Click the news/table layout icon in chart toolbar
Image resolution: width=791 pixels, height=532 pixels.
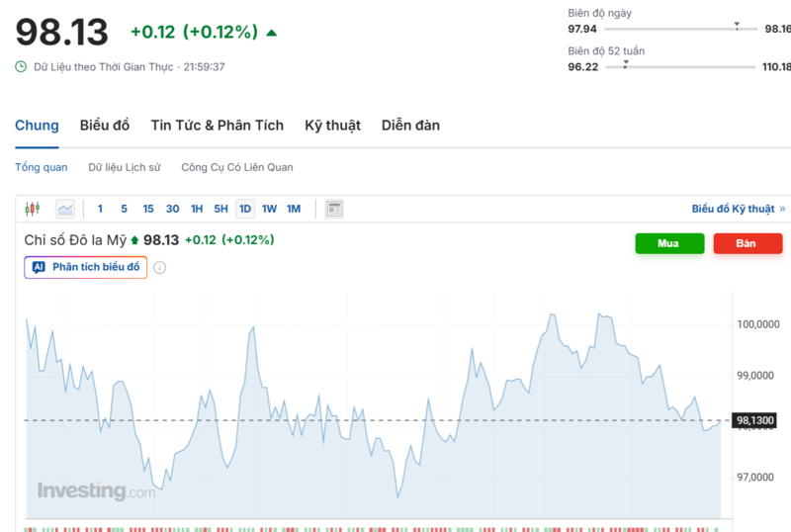(334, 209)
